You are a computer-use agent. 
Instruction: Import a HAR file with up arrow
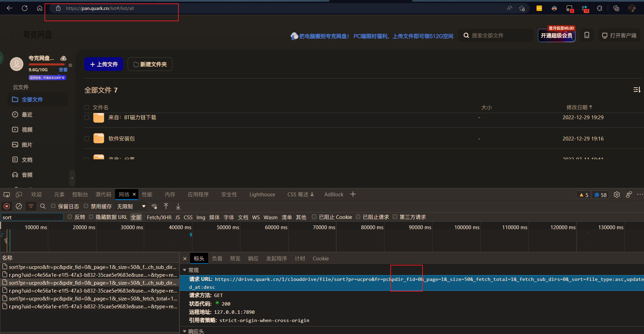[166, 206]
